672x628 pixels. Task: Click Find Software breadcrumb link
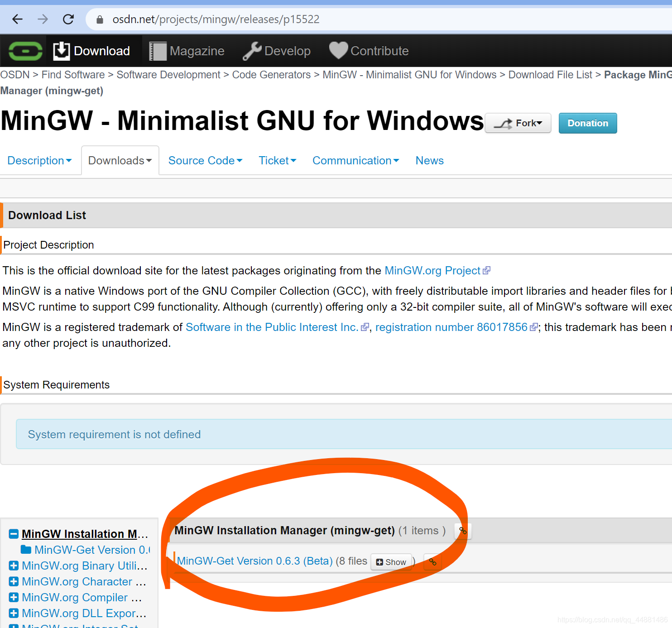[x=73, y=75]
